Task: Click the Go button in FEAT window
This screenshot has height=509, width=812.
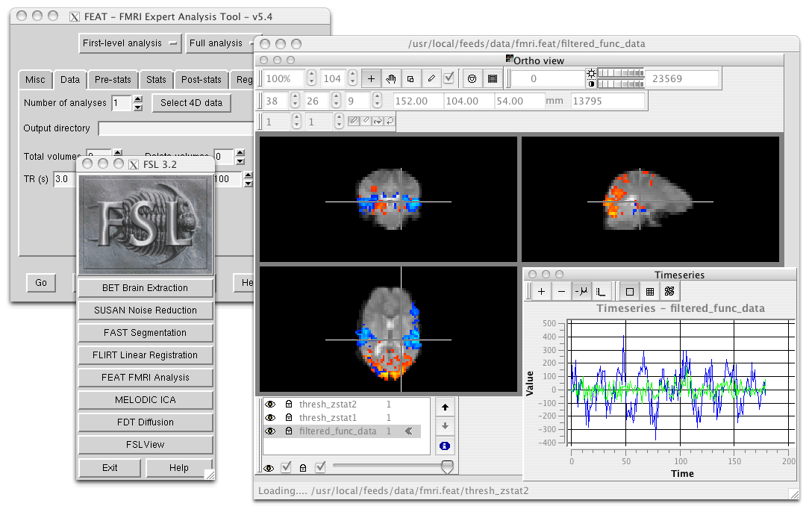Action: 41,283
